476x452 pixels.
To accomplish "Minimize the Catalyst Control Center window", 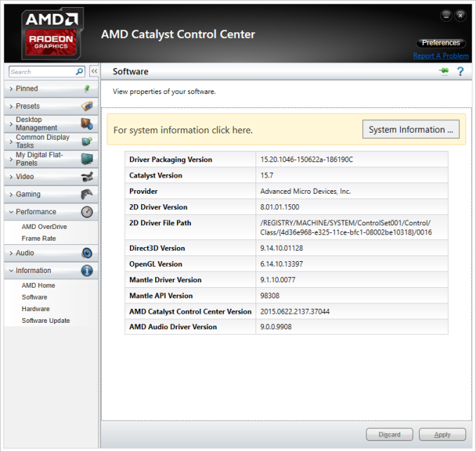I will pos(447,15).
